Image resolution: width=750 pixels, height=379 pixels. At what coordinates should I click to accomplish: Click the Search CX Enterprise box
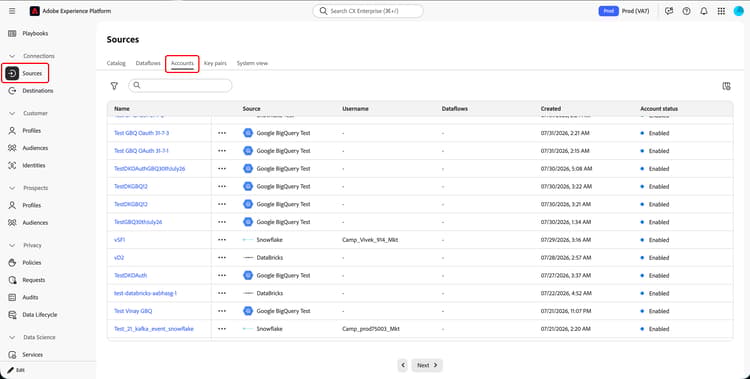point(368,11)
